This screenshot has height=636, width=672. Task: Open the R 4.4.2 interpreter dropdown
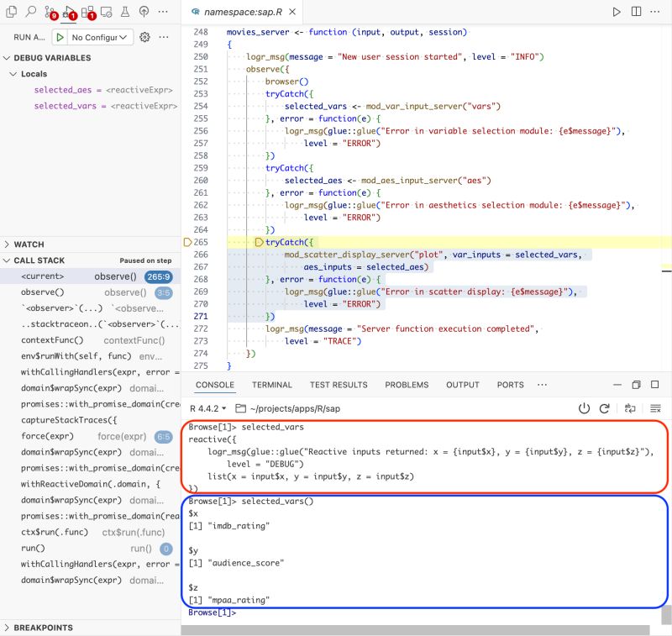coord(207,408)
